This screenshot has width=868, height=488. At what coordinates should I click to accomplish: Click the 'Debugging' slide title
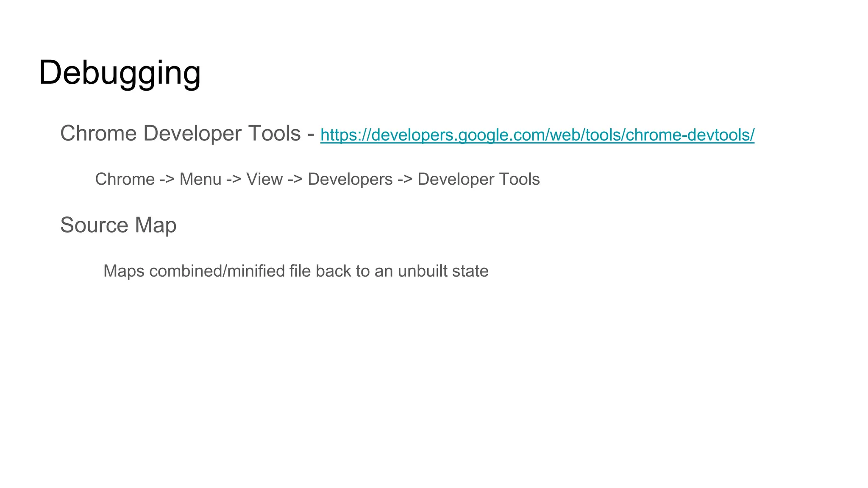[120, 73]
